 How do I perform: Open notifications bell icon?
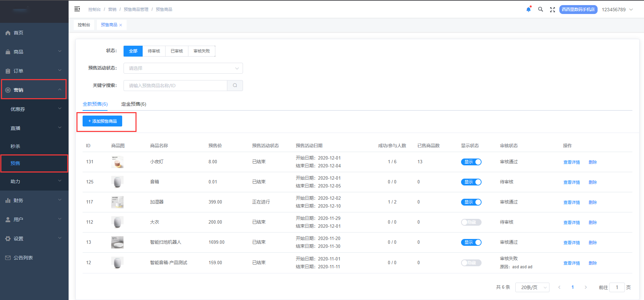pos(528,10)
